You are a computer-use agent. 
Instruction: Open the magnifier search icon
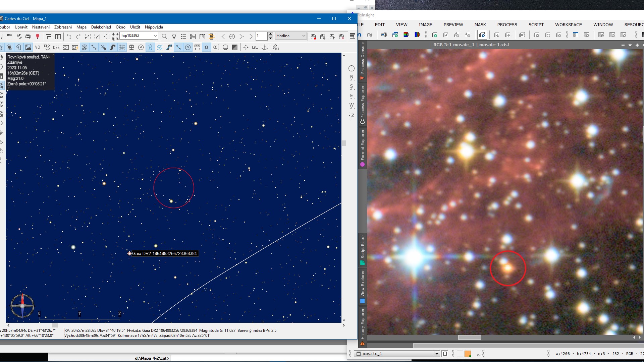coord(165,37)
